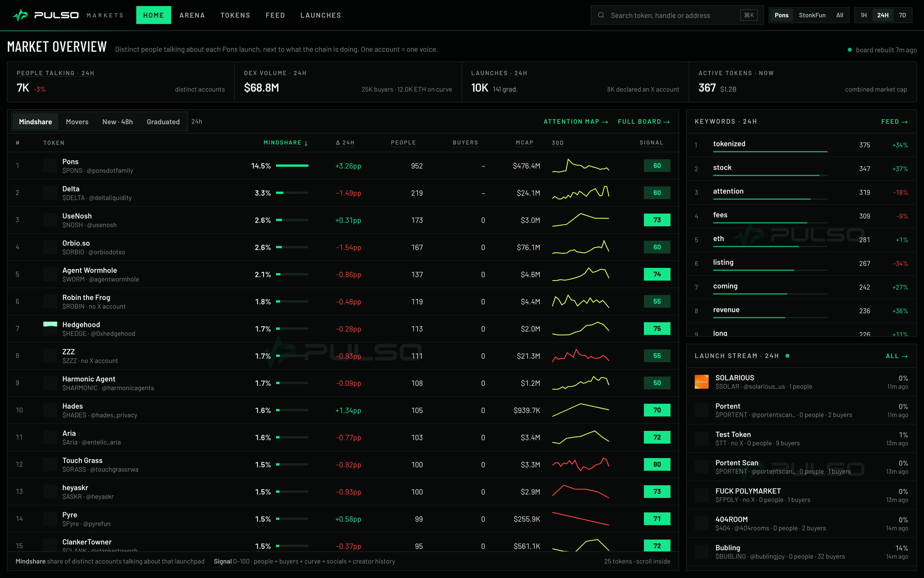Open keyword row 'revenue'
924x578 pixels.
[801, 311]
